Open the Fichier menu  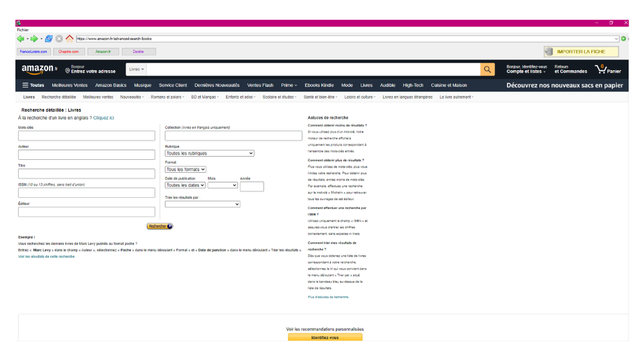click(x=23, y=30)
